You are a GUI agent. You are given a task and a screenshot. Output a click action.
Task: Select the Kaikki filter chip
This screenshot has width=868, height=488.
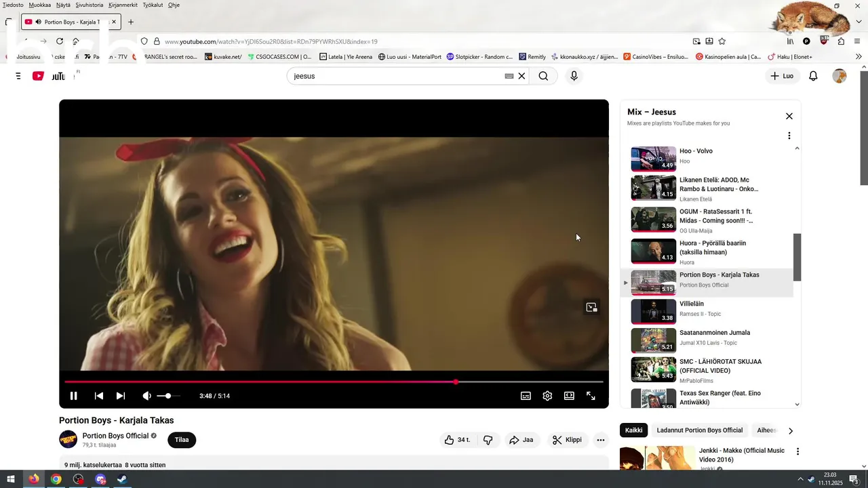click(633, 430)
